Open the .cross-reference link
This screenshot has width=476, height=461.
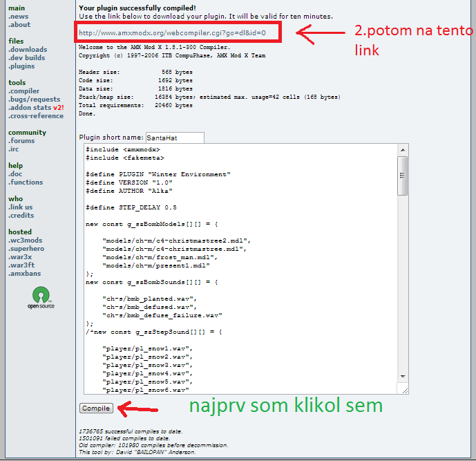(36, 116)
